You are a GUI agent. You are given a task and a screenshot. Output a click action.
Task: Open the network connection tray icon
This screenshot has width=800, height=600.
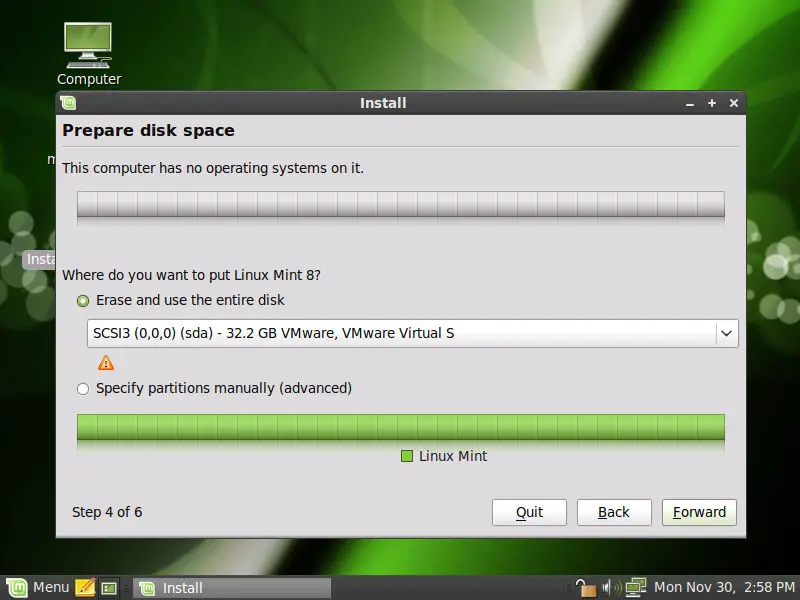(636, 588)
